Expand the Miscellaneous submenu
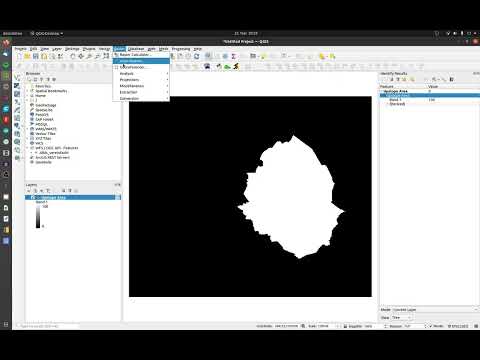The image size is (480, 360). pos(141,86)
